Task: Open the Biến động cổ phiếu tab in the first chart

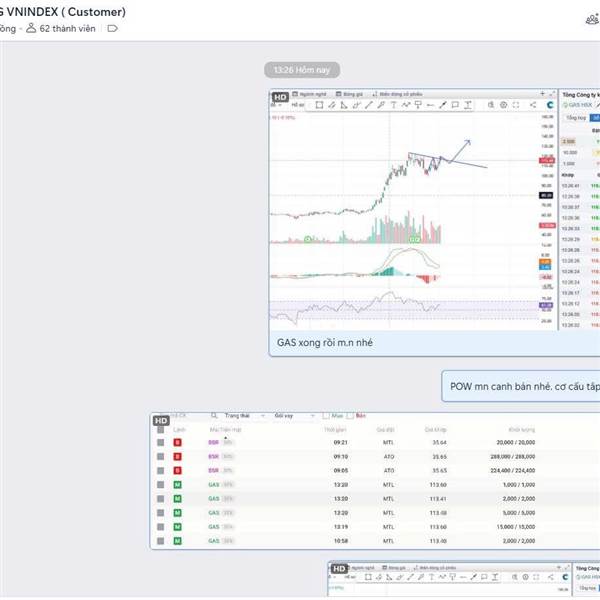Action: coord(397,94)
